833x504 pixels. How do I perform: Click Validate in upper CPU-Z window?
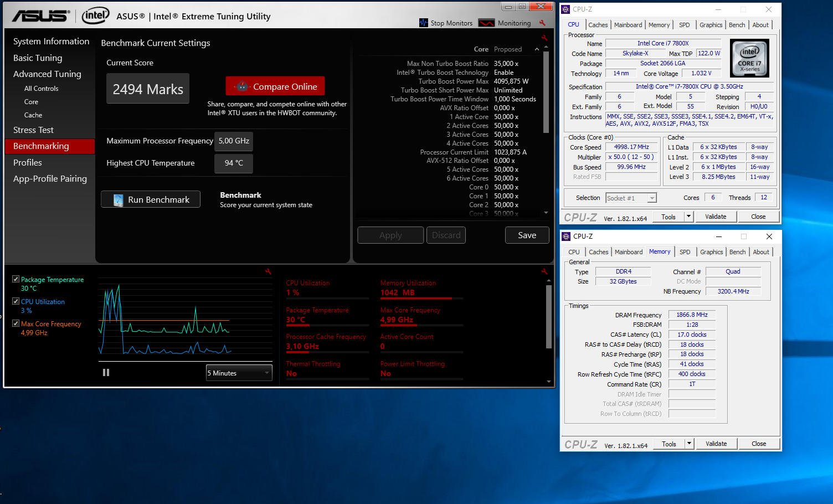coord(716,217)
